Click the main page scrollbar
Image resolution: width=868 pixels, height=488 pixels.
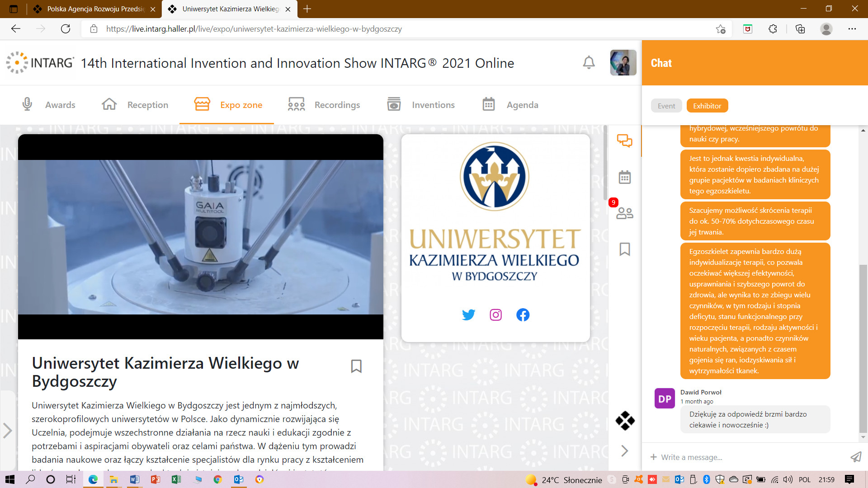pos(605,163)
